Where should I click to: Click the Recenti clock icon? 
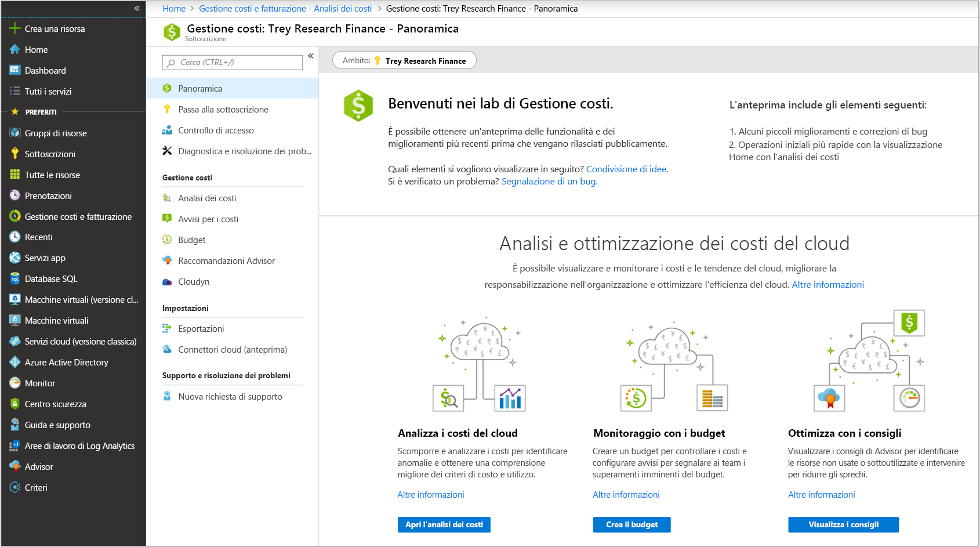14,237
